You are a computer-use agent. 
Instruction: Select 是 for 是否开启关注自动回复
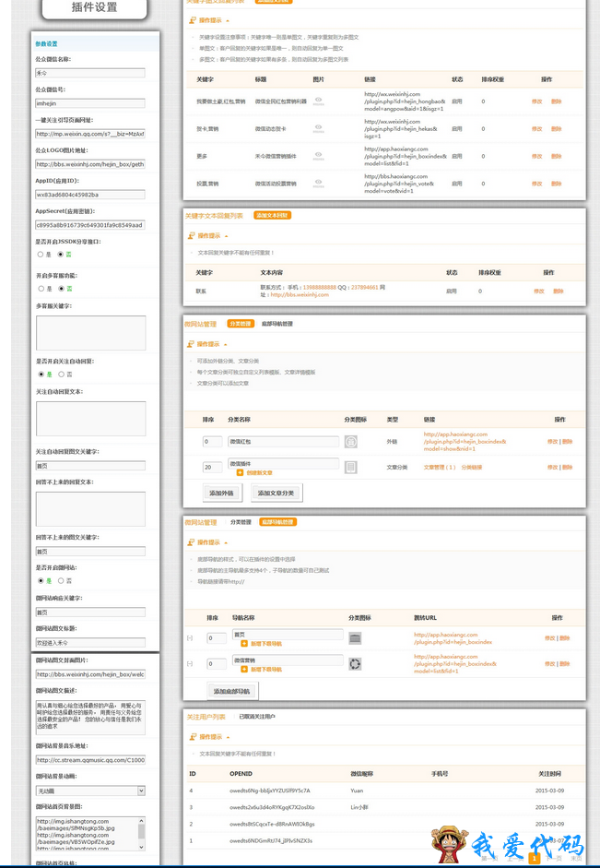coord(41,375)
